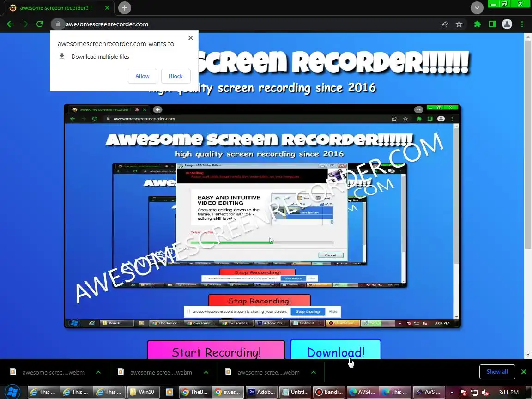Close the awesome screeen recorder tab
The height and width of the screenshot is (399, 532).
coord(107,8)
